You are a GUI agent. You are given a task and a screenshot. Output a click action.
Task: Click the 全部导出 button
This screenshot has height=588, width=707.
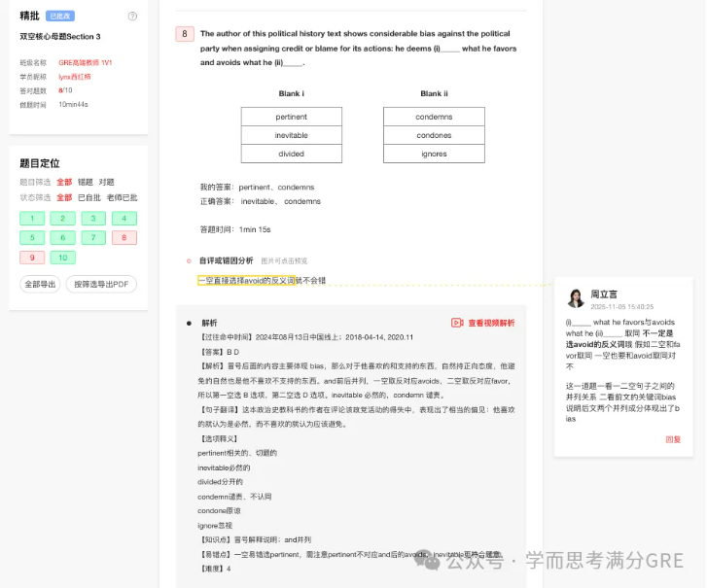40,284
